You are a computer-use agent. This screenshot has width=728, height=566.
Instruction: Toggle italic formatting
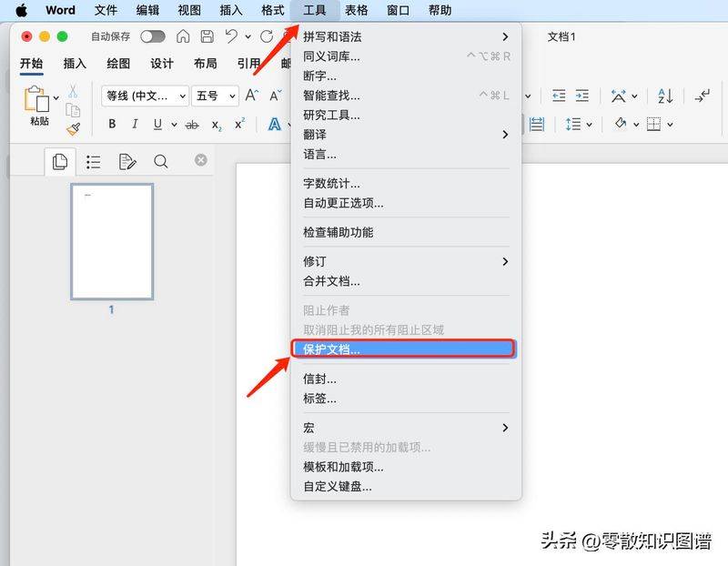click(134, 124)
